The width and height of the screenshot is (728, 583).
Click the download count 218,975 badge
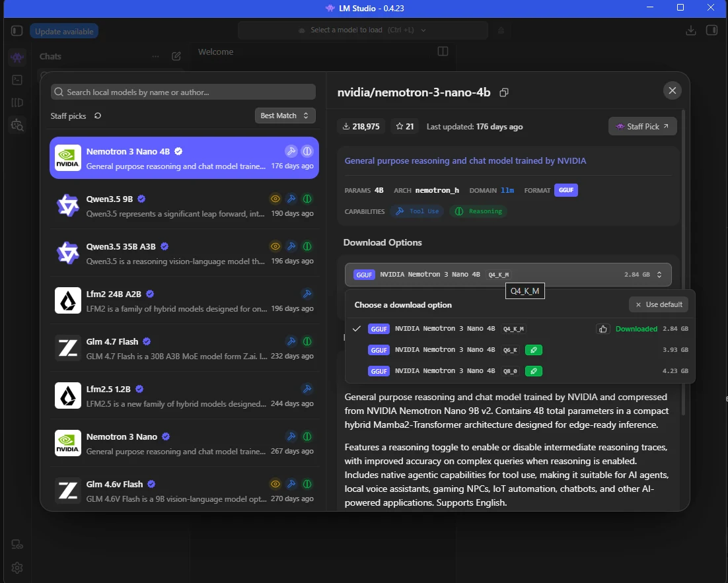[361, 126]
